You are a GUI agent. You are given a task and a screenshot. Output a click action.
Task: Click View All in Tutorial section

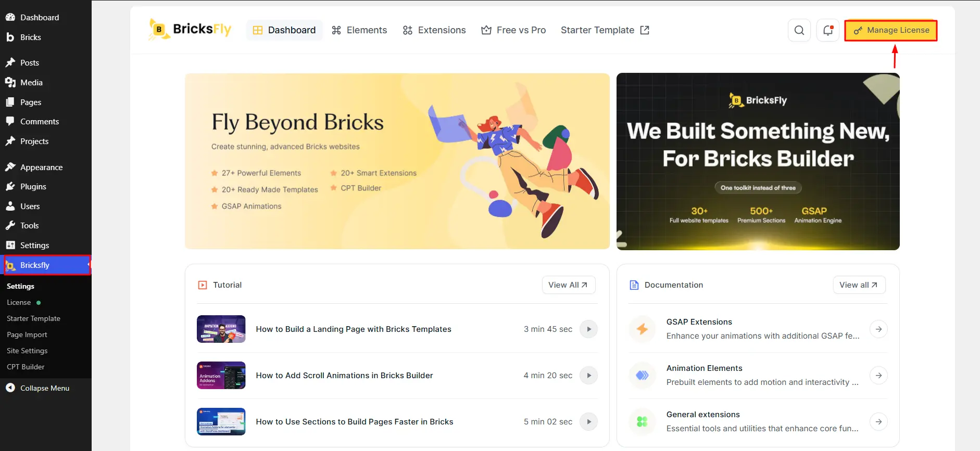coord(569,285)
